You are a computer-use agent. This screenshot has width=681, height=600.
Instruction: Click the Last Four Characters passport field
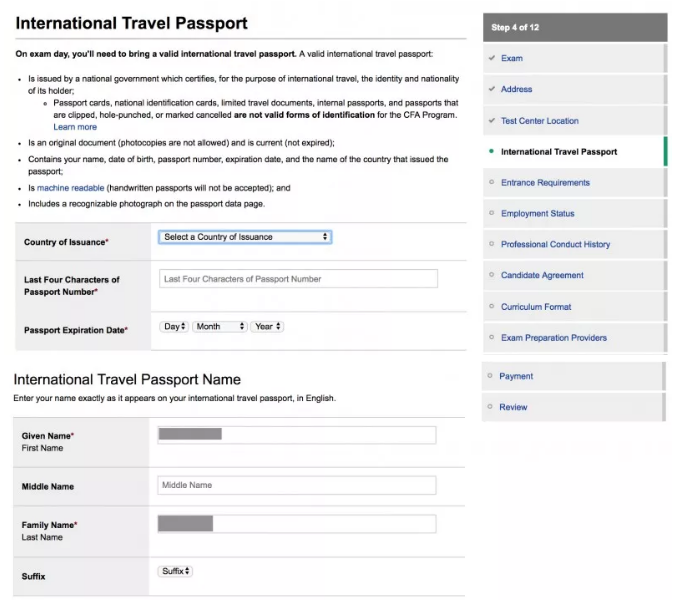297,279
